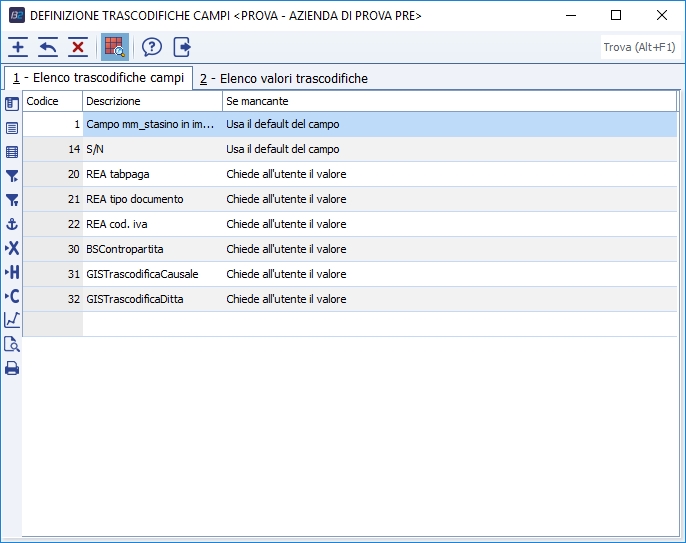This screenshot has height=543, width=686.
Task: Click the H export icon in sidebar
Action: click(12, 272)
